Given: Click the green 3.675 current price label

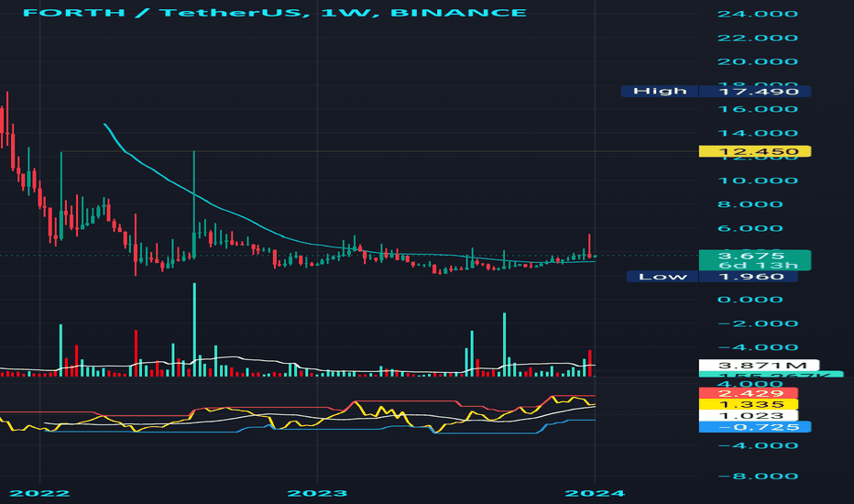Looking at the screenshot, I should tap(755, 256).
